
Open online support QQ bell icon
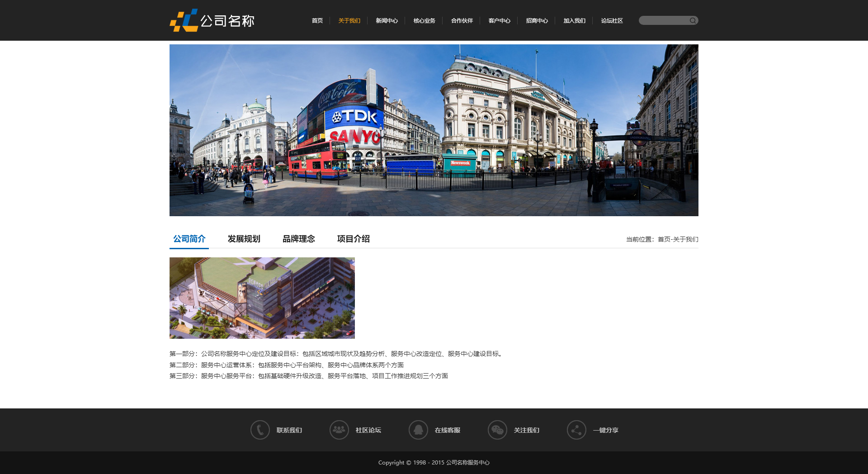click(418, 430)
